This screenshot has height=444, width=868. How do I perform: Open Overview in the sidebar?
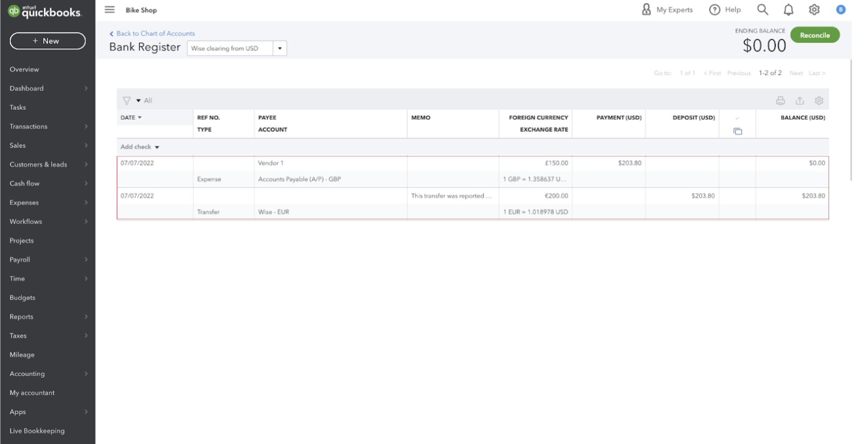tap(24, 70)
